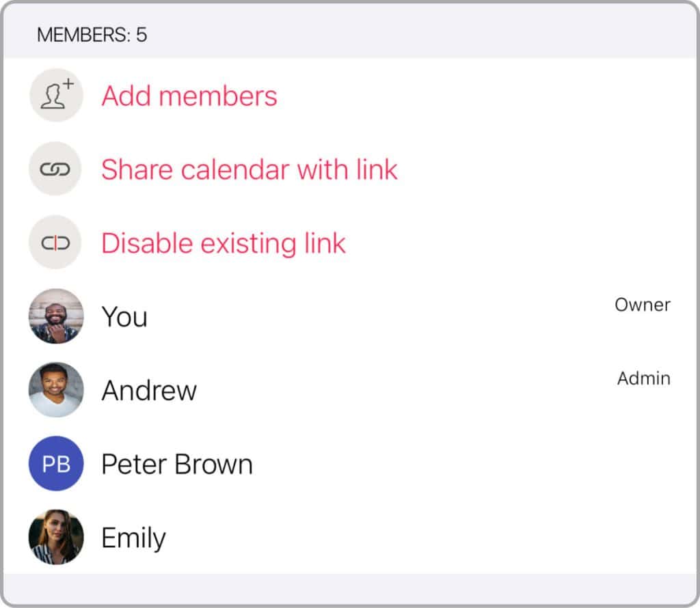Click the Peter Brown name text
The width and height of the screenshot is (700, 608).
click(x=176, y=463)
